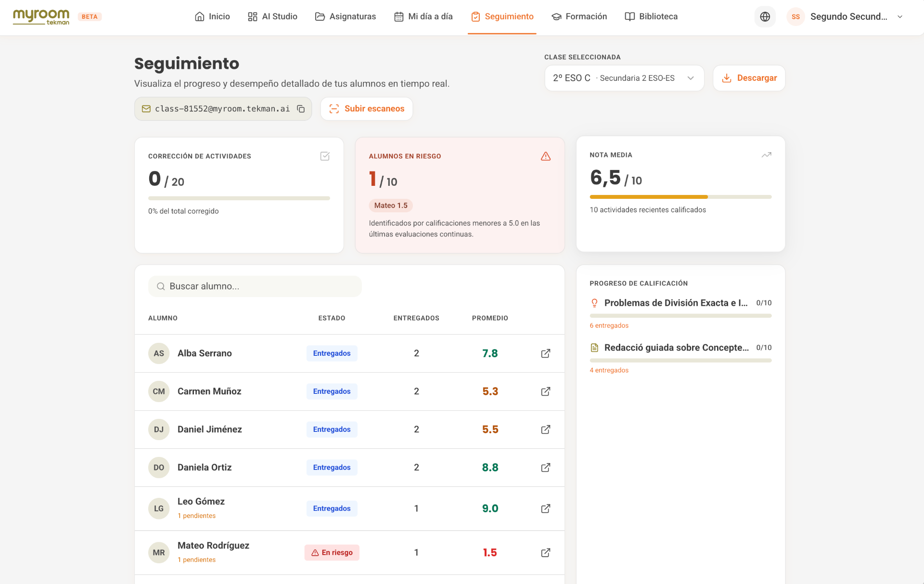Click the name Daniel Jiménez

[209, 429]
